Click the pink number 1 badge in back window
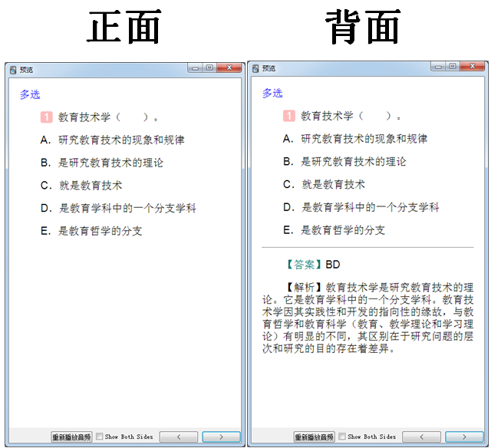 (289, 116)
